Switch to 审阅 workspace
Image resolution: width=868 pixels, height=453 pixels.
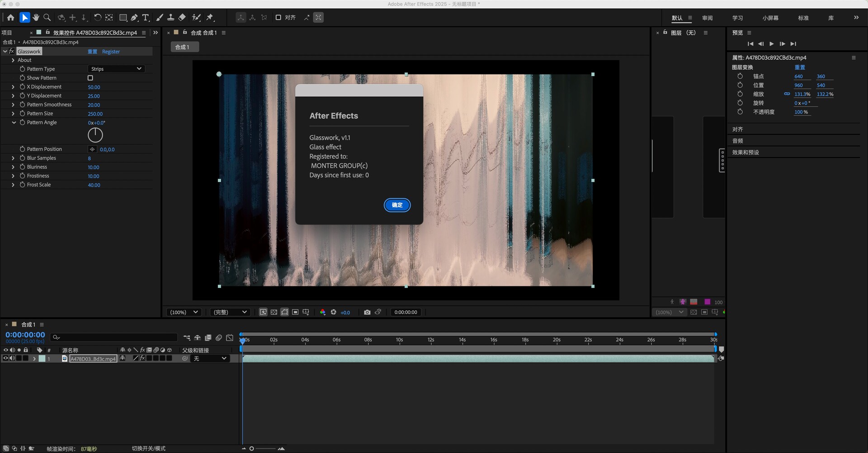708,18
